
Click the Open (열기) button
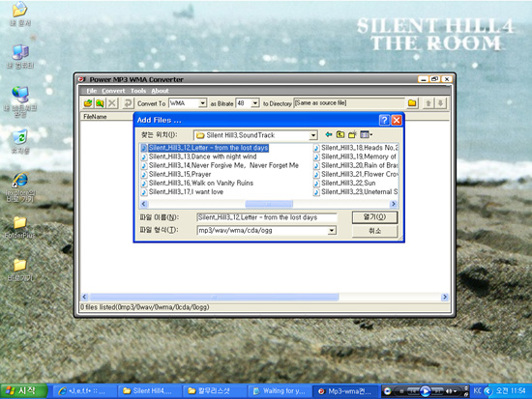[374, 217]
